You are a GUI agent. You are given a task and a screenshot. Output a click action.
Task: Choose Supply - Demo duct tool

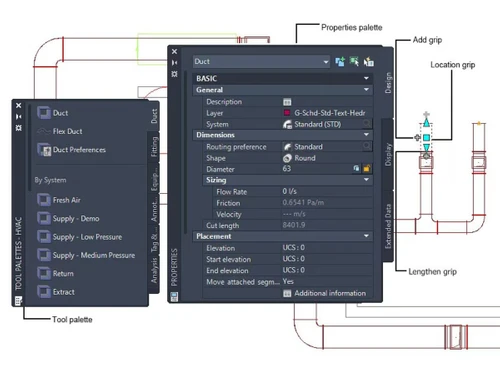[68, 218]
